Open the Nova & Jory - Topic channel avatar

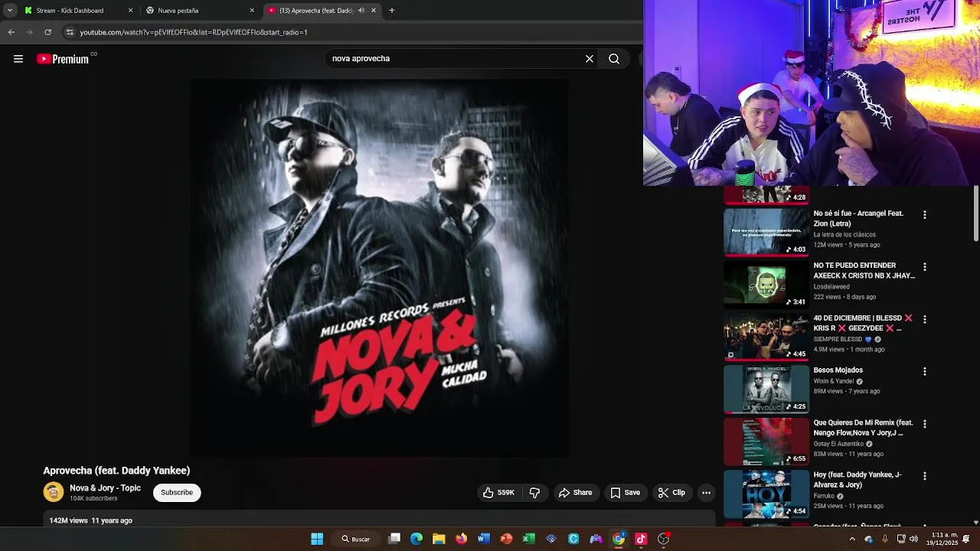click(54, 493)
